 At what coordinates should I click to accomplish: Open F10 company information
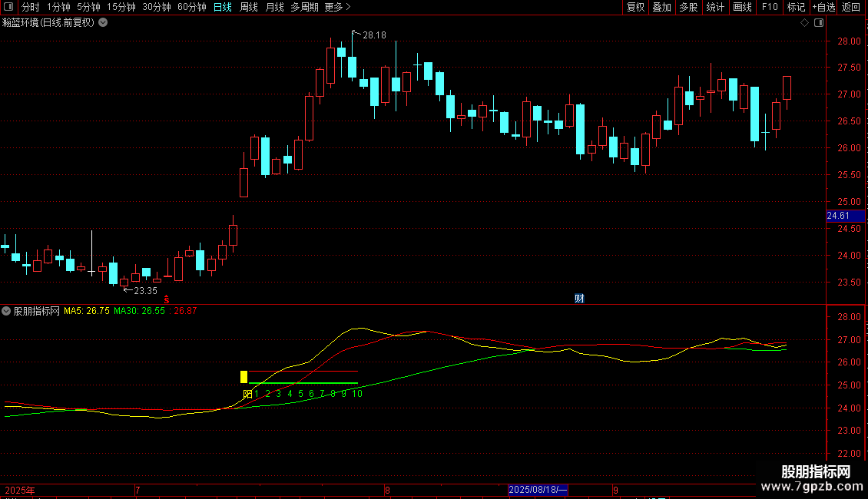coord(770,7)
